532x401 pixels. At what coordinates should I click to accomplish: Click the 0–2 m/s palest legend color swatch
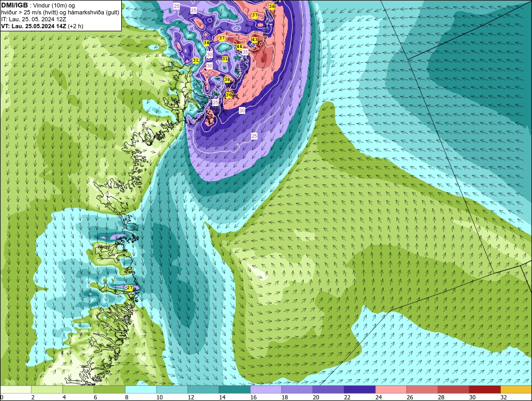pyautogui.click(x=15, y=389)
